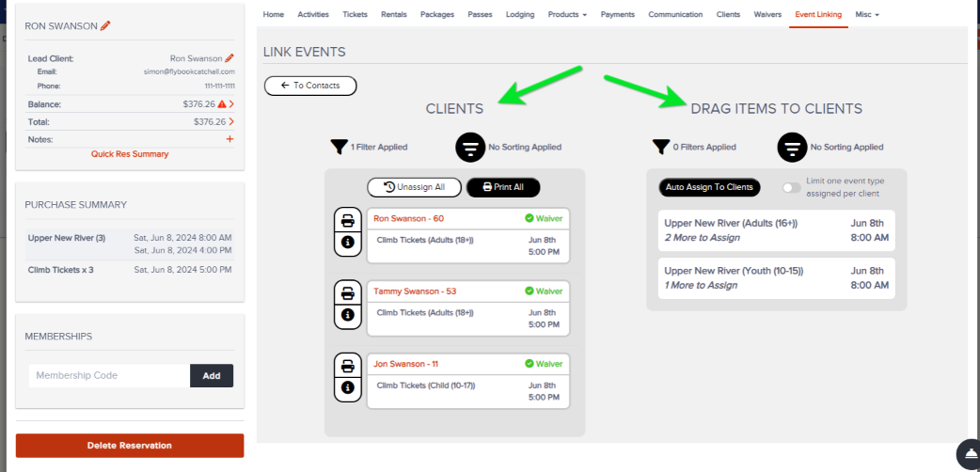Viewport: 980px width, 472px height.
Task: Select Upper New River (3) purchase row
Action: (x=130, y=244)
